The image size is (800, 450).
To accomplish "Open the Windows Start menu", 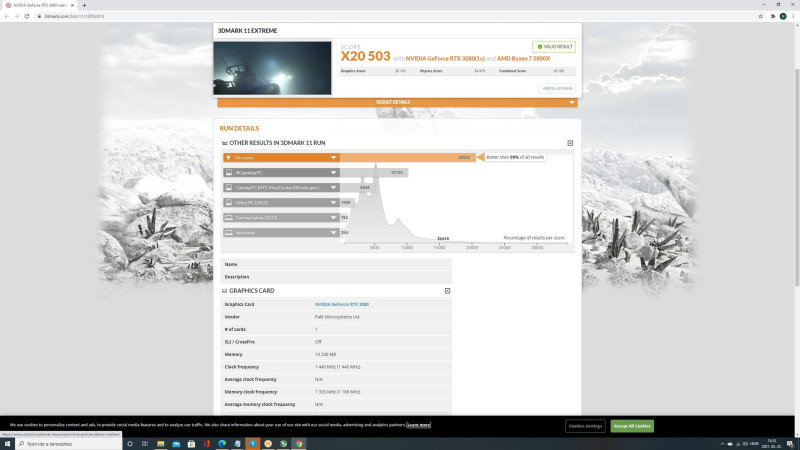I will point(7,444).
